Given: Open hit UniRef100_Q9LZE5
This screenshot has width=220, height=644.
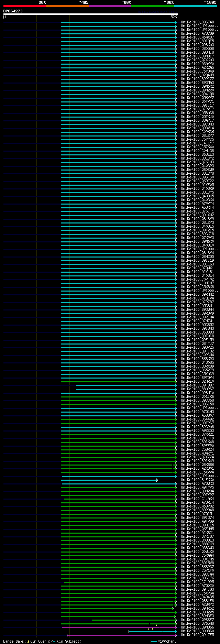Looking at the screenshot, I should (197, 635).
